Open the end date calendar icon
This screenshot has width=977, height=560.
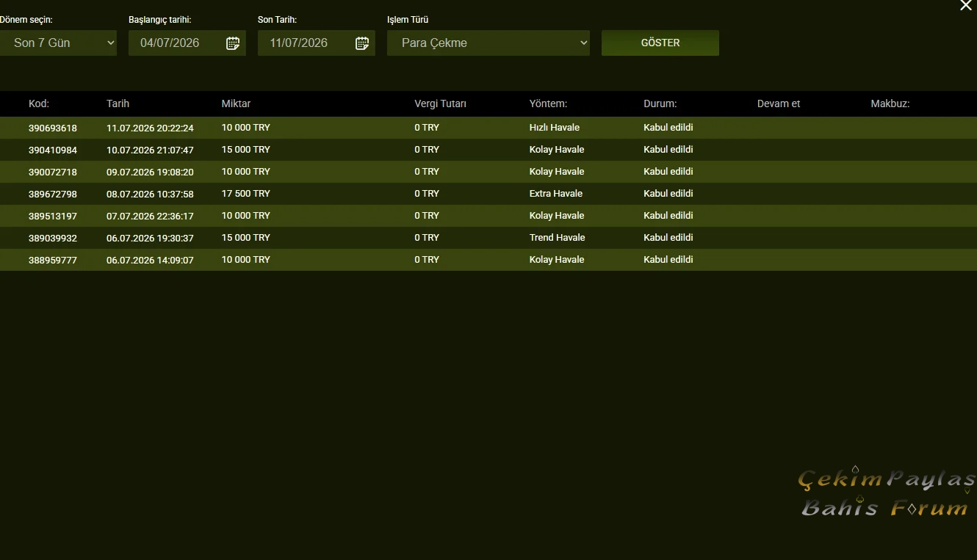coord(362,43)
